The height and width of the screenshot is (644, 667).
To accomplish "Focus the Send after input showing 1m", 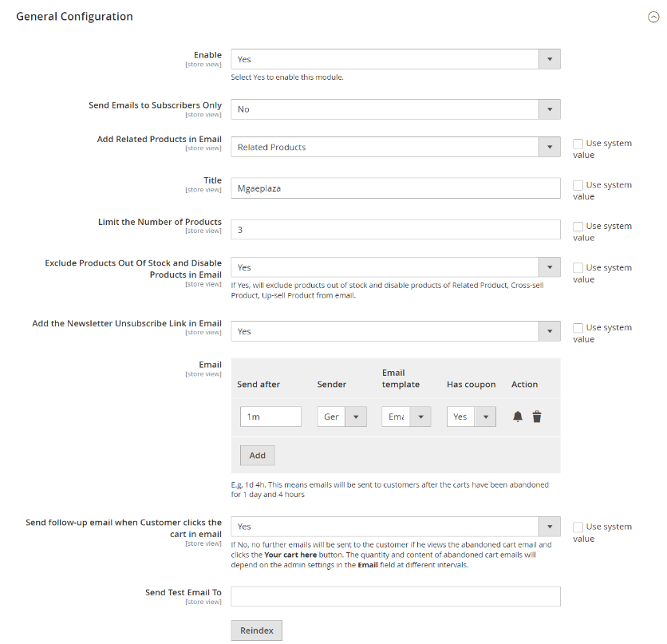I will tap(270, 417).
